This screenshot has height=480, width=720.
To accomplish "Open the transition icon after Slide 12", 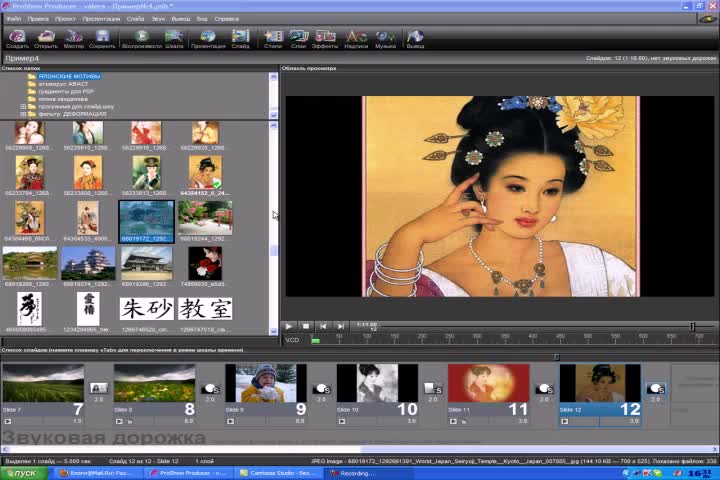I will [656, 389].
